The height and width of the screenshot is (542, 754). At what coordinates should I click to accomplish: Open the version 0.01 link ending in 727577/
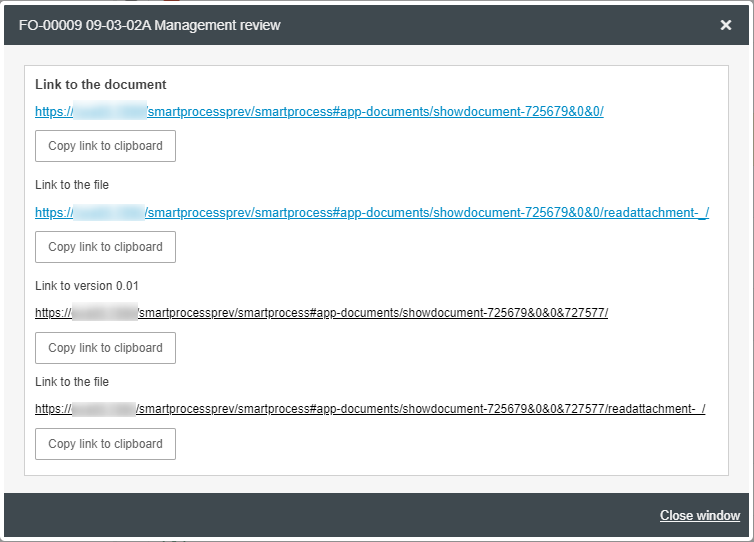click(372, 313)
